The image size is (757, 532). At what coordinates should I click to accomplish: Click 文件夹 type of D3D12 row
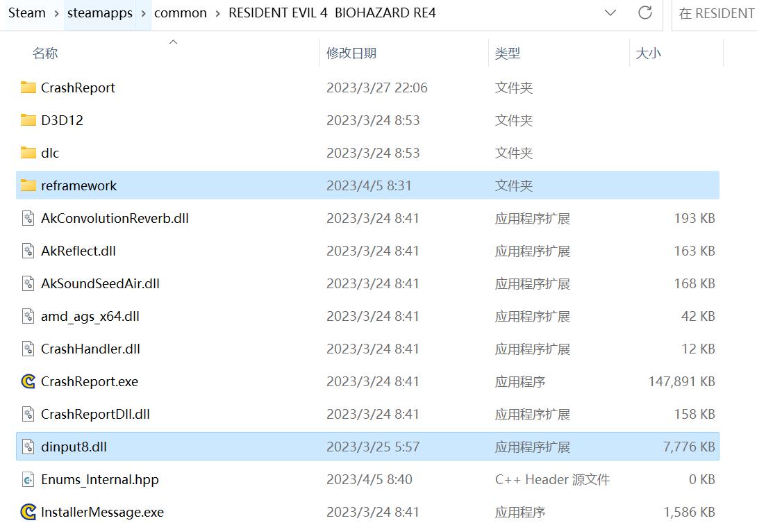tap(514, 120)
